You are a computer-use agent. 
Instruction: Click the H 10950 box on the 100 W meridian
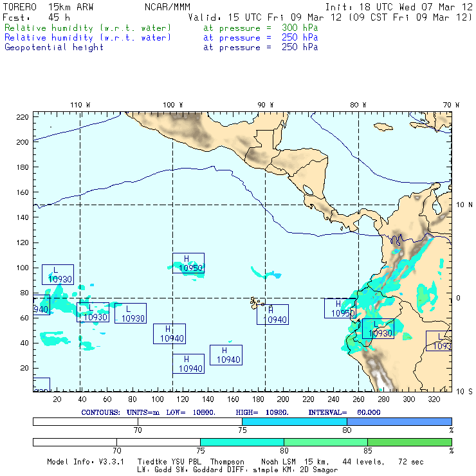tap(188, 263)
